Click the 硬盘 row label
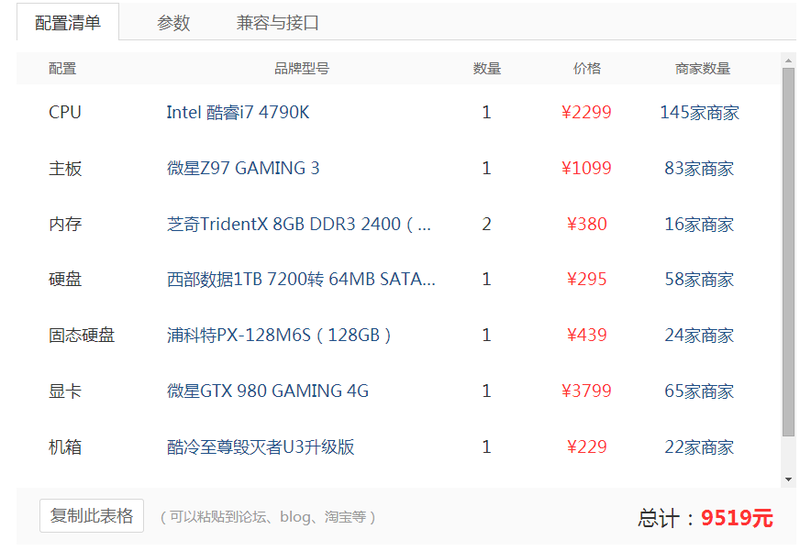Viewport: 800px width, 551px height. pyautogui.click(x=65, y=279)
